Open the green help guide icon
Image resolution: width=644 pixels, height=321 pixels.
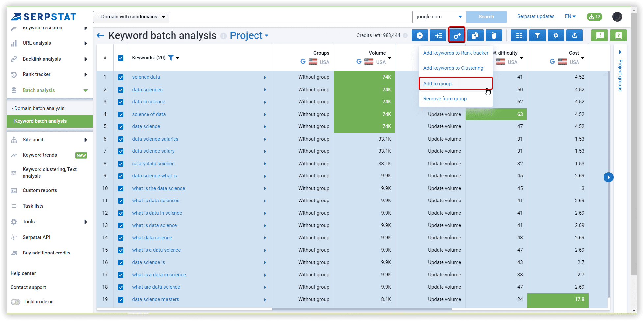click(618, 35)
